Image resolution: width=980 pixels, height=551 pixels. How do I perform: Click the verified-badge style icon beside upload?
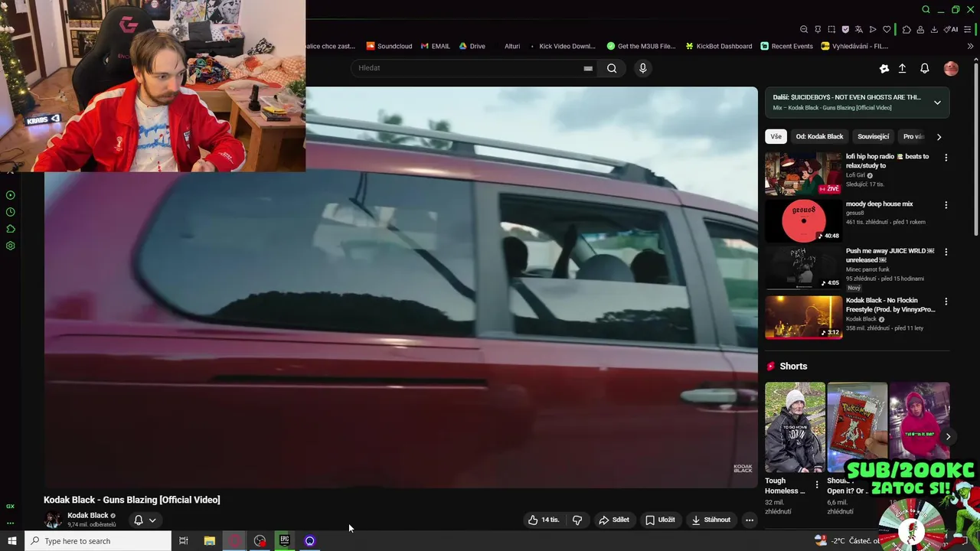coord(884,68)
